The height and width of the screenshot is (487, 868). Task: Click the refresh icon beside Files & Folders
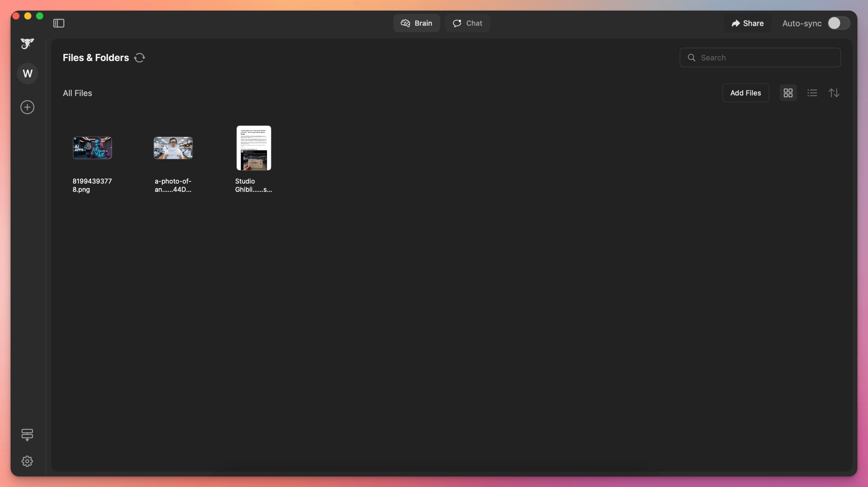click(140, 58)
